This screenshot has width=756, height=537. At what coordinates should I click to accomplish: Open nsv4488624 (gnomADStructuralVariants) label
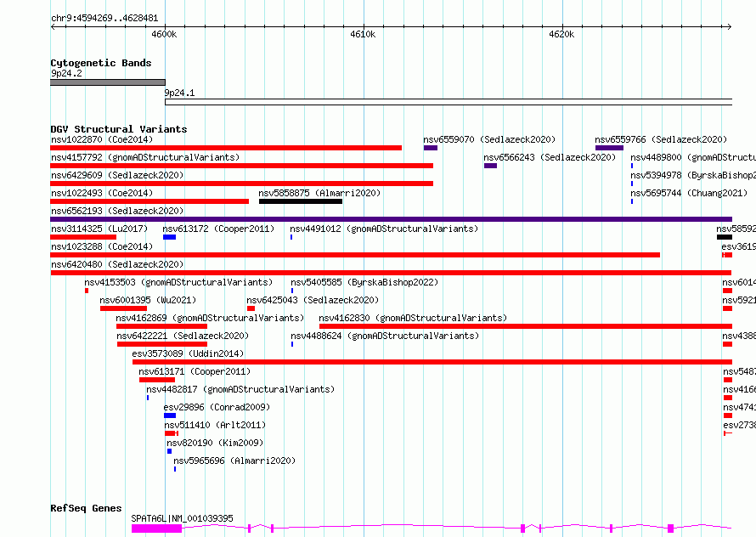pos(386,336)
